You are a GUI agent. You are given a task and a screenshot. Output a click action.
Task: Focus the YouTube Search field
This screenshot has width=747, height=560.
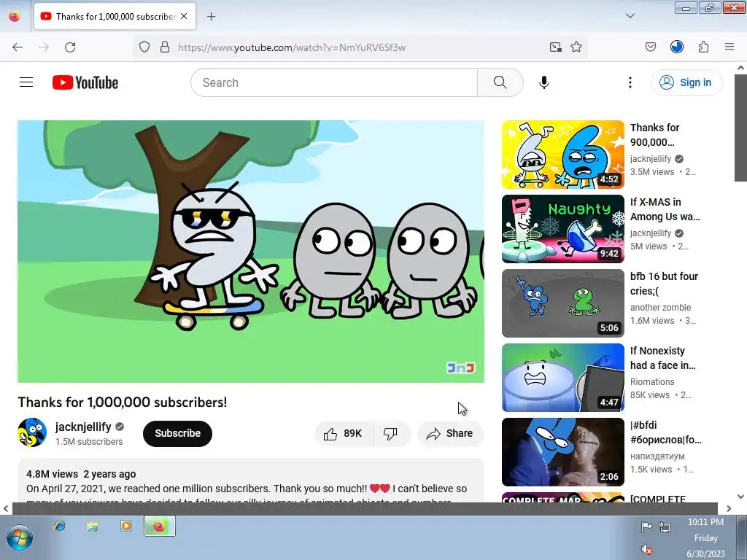point(334,82)
